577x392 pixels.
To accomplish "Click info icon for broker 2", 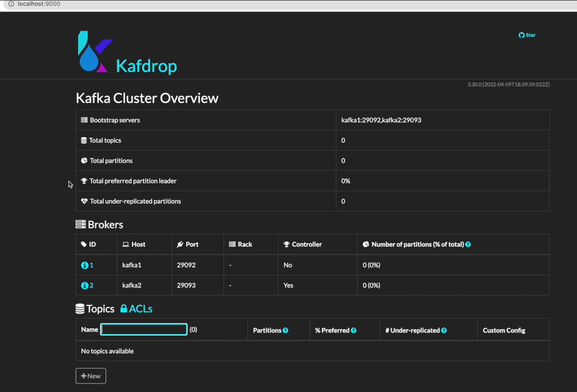I will tap(85, 285).
